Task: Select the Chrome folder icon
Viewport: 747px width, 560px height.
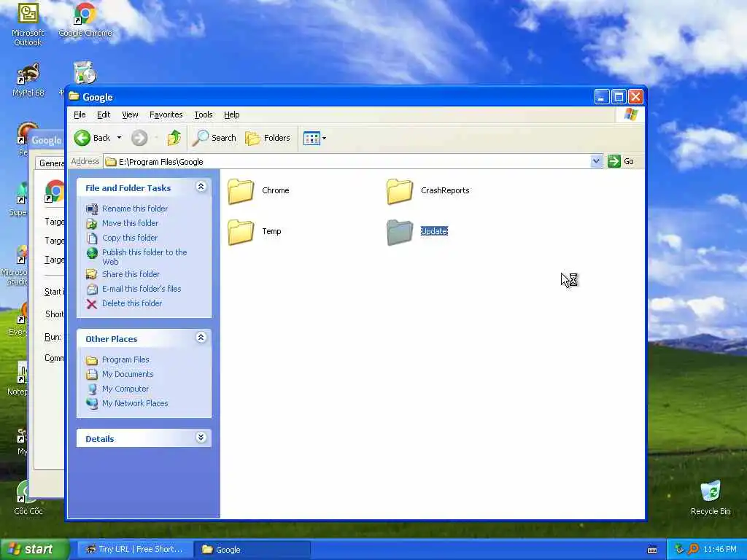Action: 241,191
